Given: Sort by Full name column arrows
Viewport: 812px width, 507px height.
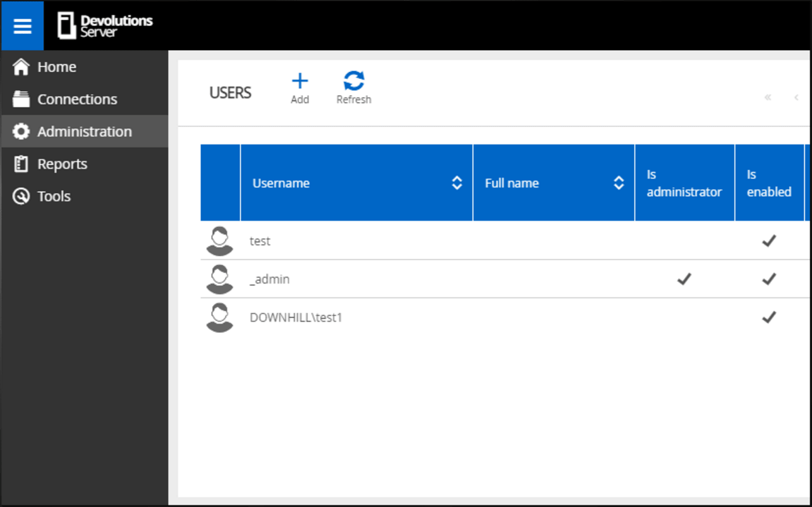Looking at the screenshot, I should click(619, 183).
